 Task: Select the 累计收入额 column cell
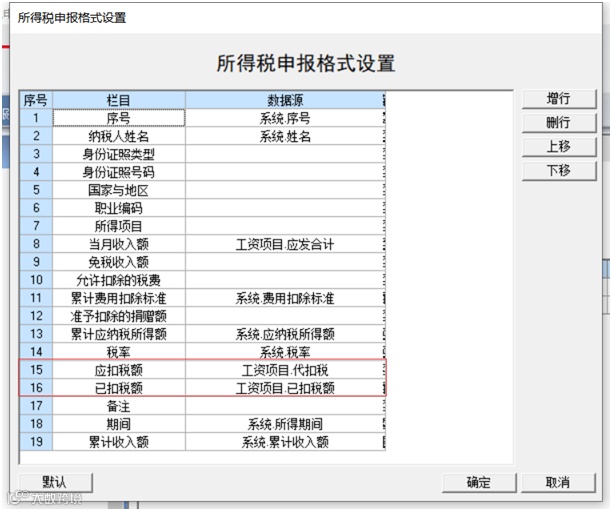[x=119, y=442]
